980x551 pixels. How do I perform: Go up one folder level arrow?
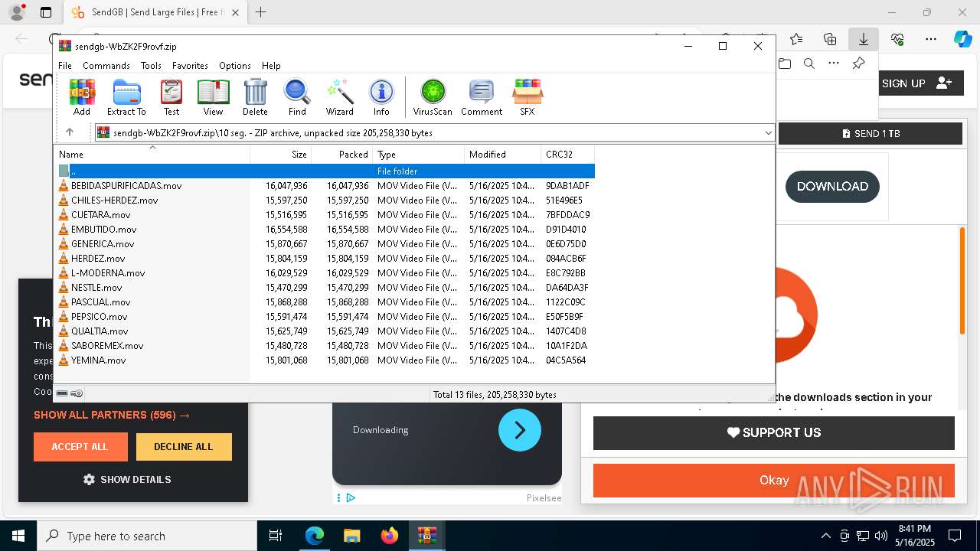[x=70, y=132]
